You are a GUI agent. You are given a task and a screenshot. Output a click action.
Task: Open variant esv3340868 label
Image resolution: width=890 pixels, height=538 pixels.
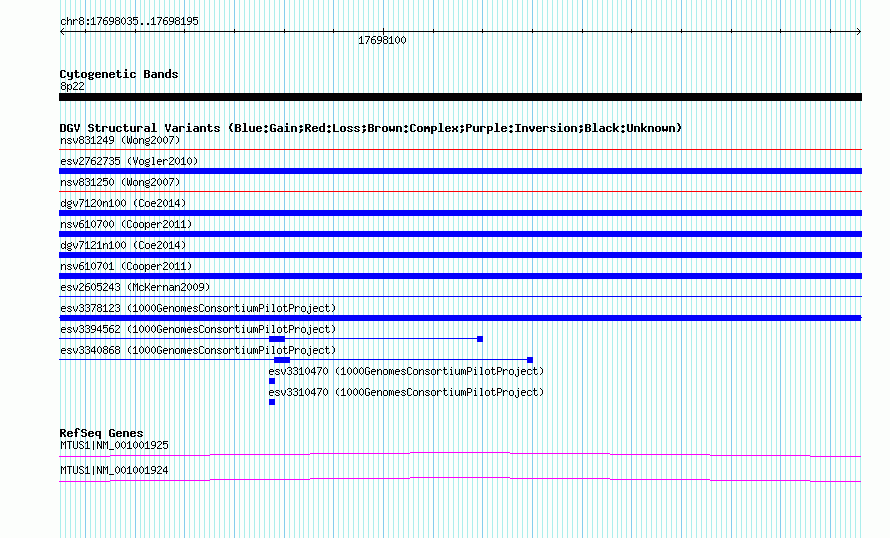pyautogui.click(x=198, y=350)
